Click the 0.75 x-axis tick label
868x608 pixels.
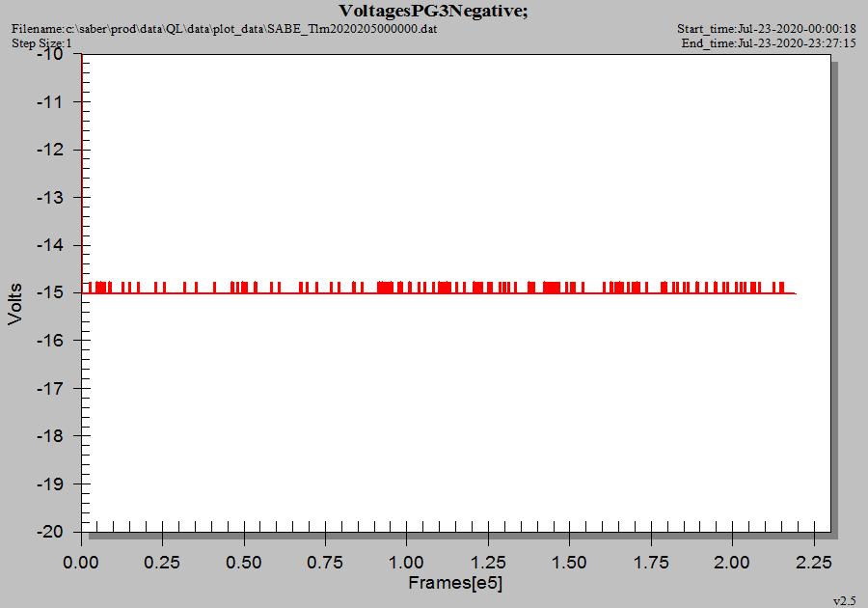pos(325,563)
